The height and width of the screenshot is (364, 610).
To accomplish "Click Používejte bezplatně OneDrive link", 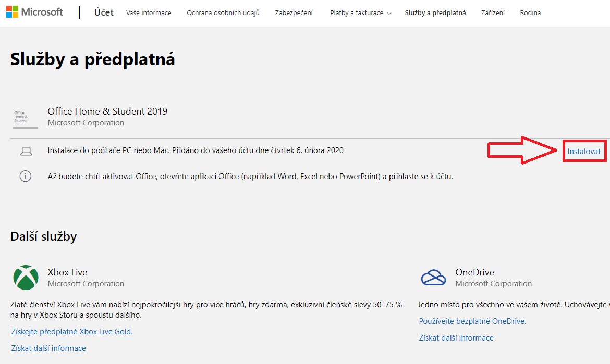I will coord(472,321).
